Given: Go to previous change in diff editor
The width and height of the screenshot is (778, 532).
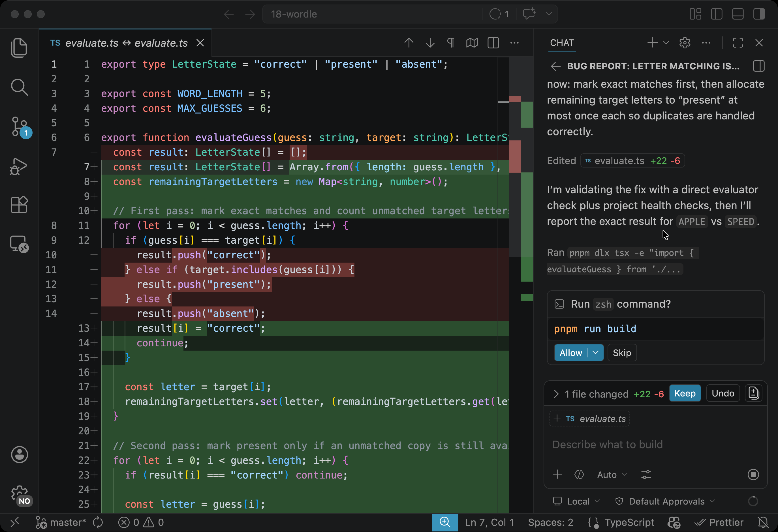Looking at the screenshot, I should 409,43.
